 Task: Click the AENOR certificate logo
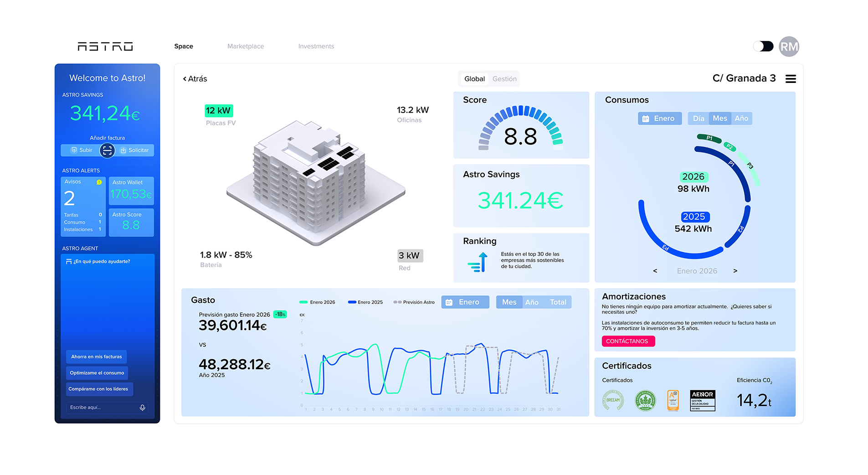[703, 400]
